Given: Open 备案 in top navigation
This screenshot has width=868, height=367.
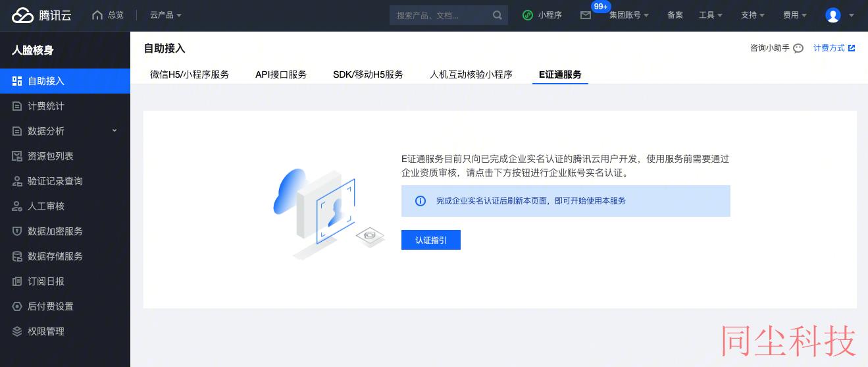Looking at the screenshot, I should click(x=675, y=15).
